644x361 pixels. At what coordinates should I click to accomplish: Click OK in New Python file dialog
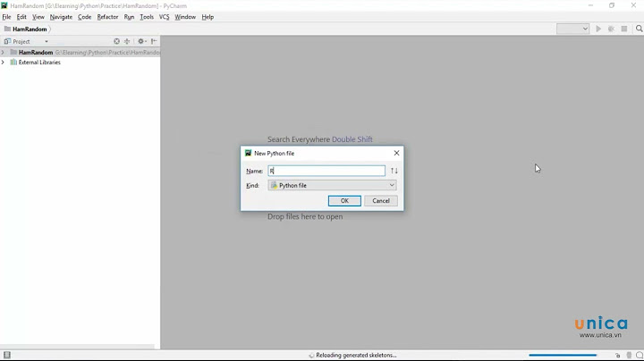coord(344,200)
